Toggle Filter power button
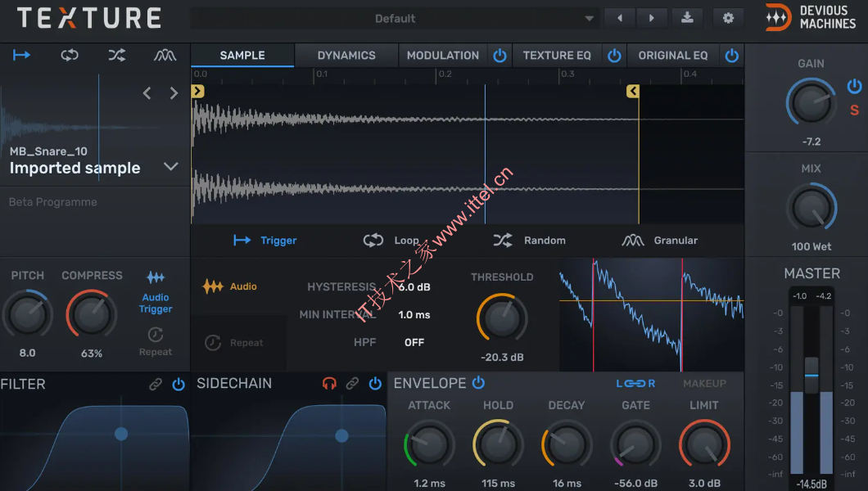The image size is (868, 491). pyautogui.click(x=179, y=385)
